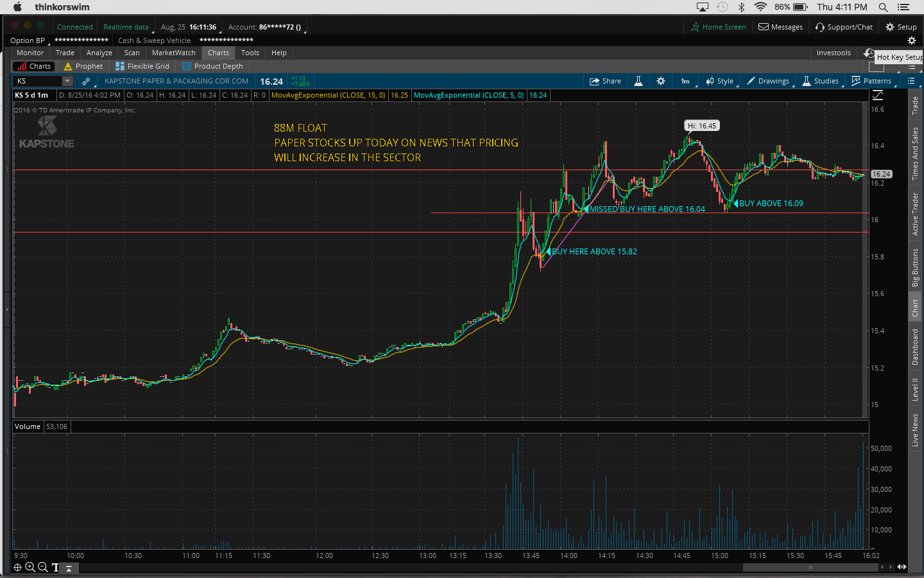Expand the KS symbol dropdown arrow

67,81
